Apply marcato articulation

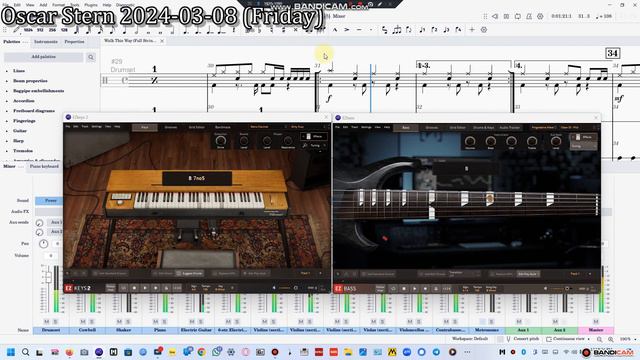[335, 30]
